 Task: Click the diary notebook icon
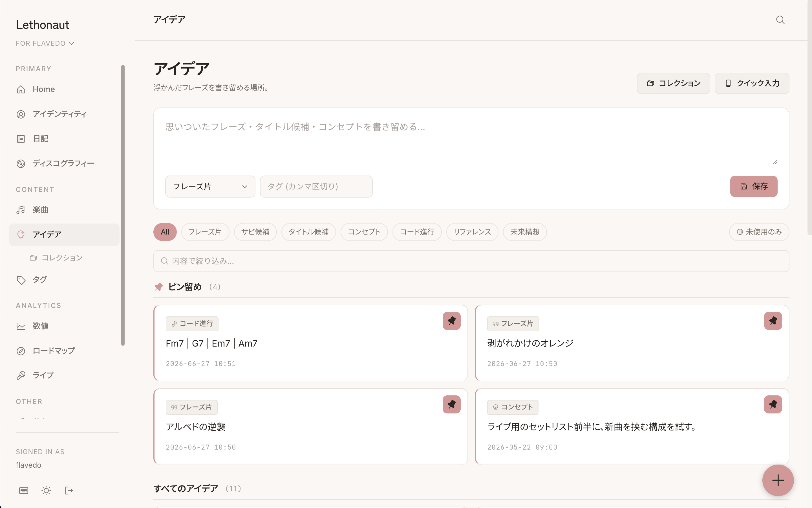click(x=21, y=139)
